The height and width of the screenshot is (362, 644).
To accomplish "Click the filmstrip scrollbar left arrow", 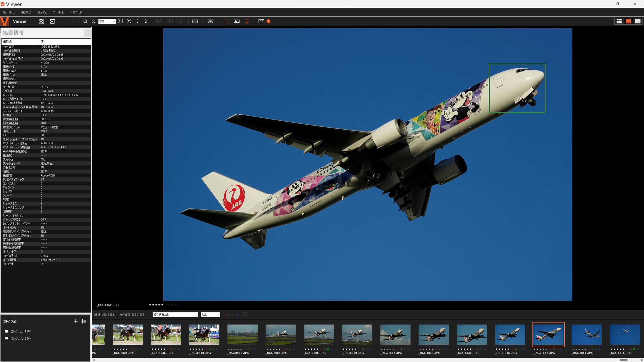I will (94, 360).
